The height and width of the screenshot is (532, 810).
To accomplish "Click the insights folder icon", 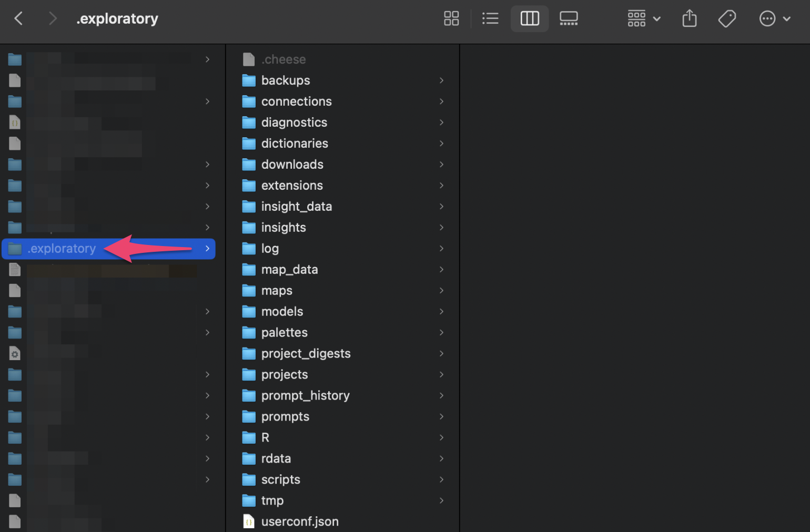I will pos(249,228).
